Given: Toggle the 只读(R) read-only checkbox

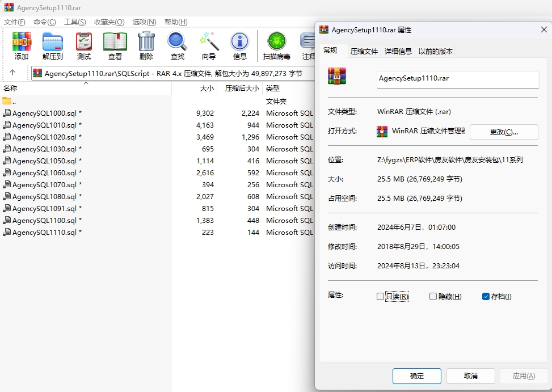Looking at the screenshot, I should pyautogui.click(x=380, y=296).
